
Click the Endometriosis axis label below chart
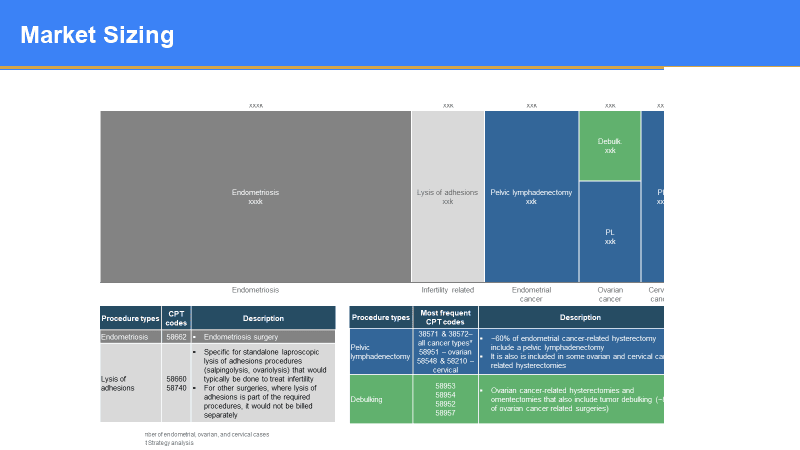(255, 290)
